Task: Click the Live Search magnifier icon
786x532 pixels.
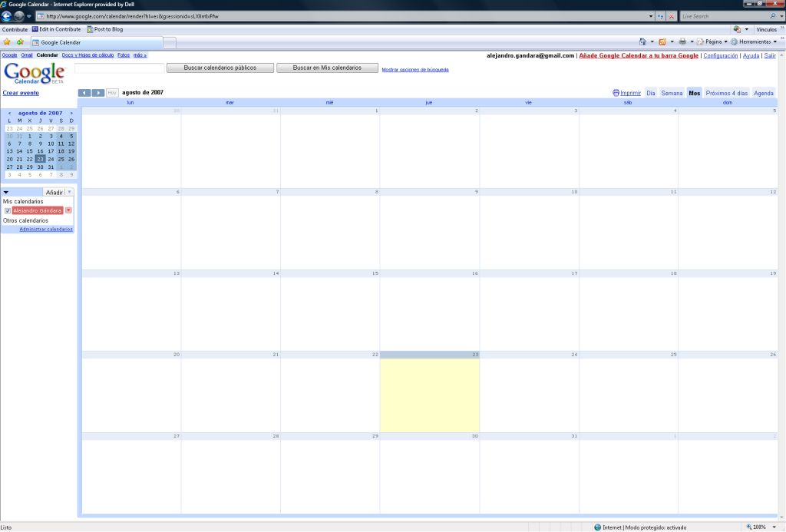Action: [x=772, y=16]
